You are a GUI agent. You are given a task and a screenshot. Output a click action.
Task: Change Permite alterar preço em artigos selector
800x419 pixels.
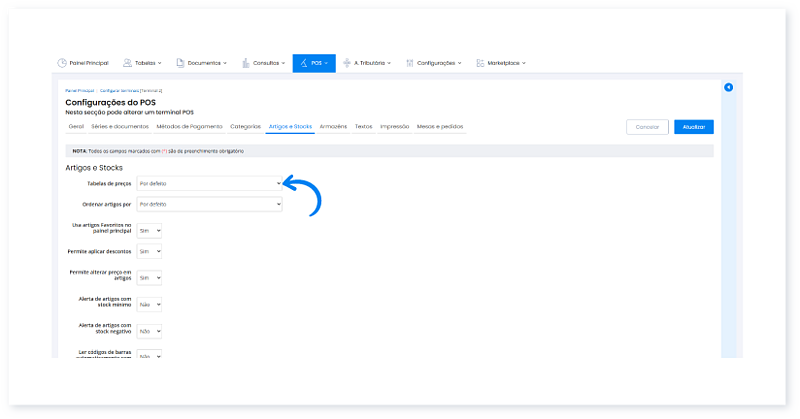(x=149, y=277)
